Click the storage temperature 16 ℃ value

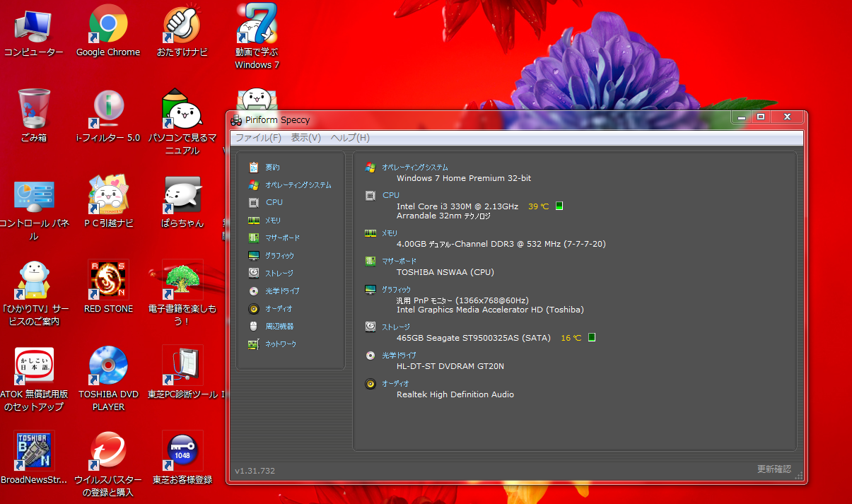coord(571,338)
